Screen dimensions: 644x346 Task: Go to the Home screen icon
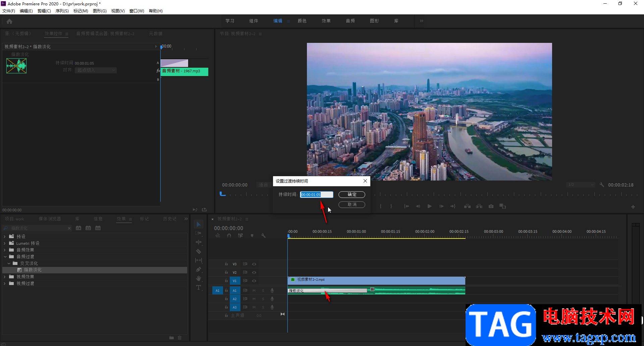click(x=9, y=21)
